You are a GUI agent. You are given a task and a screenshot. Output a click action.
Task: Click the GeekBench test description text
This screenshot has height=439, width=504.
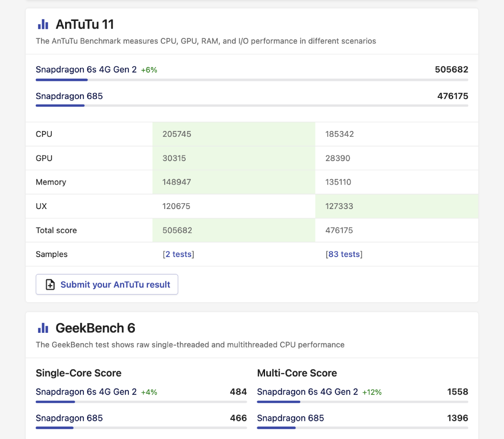coord(190,345)
